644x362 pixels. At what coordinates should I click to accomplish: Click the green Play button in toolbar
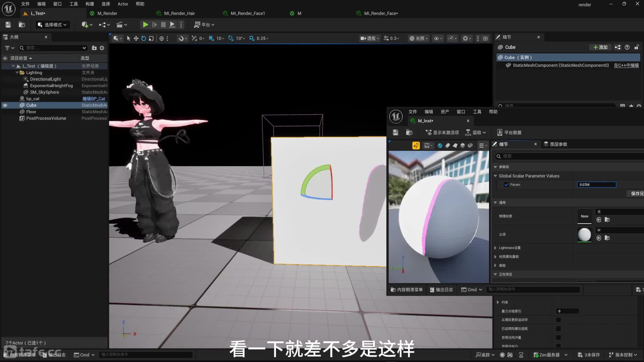145,24
